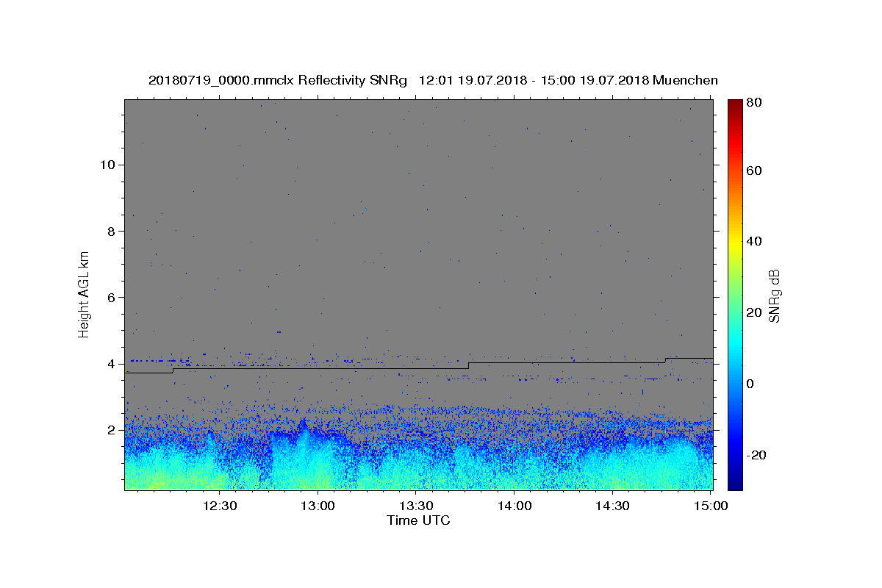Click the height tick label 6
882x588 pixels.
click(110, 298)
